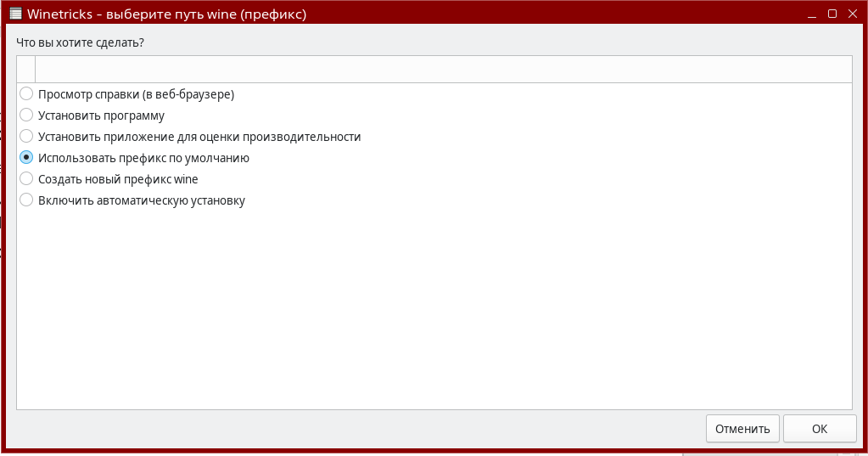The image size is (868, 456).
Task: Click the 'Отменить' cancel button
Action: pos(742,428)
